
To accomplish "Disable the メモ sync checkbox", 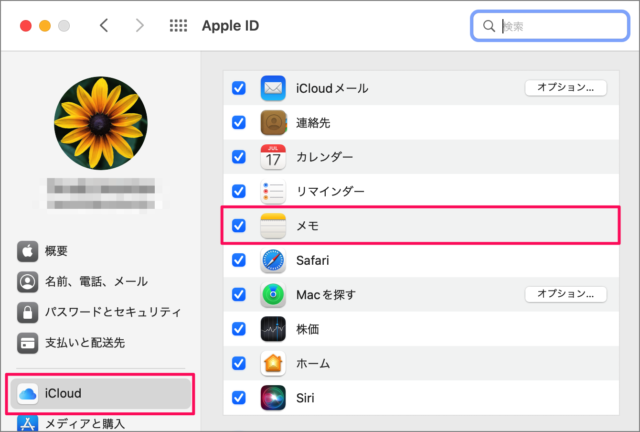I will coord(239,225).
